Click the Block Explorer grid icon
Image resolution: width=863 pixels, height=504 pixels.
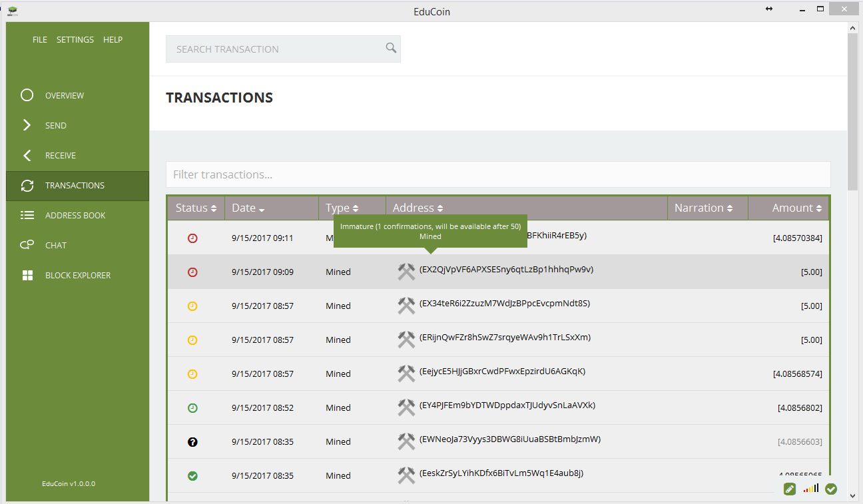click(27, 275)
